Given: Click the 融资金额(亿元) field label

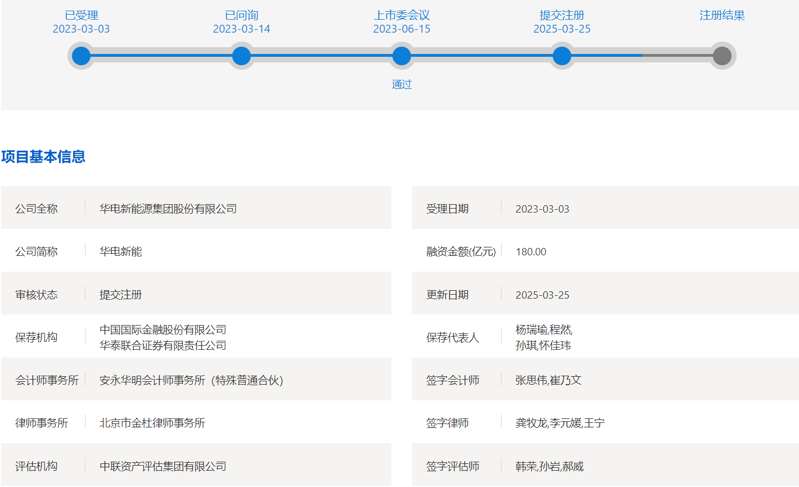Looking at the screenshot, I should (461, 252).
